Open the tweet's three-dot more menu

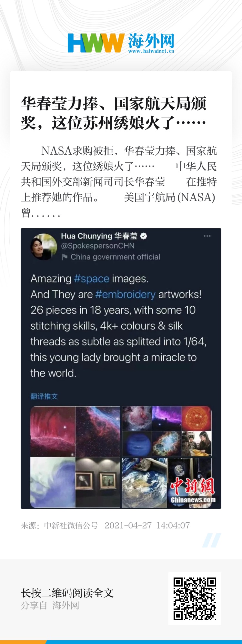point(207,236)
